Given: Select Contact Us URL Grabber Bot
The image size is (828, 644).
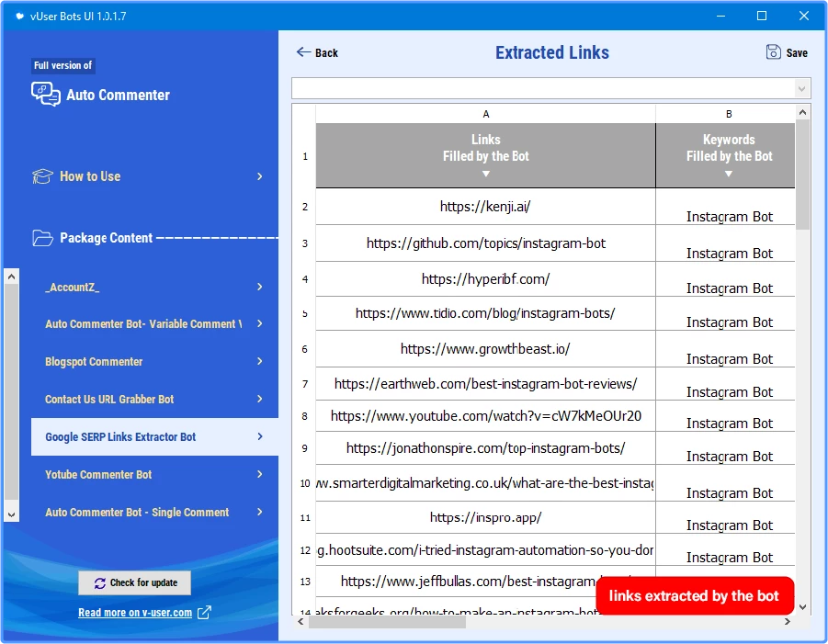Looking at the screenshot, I should pos(109,399).
